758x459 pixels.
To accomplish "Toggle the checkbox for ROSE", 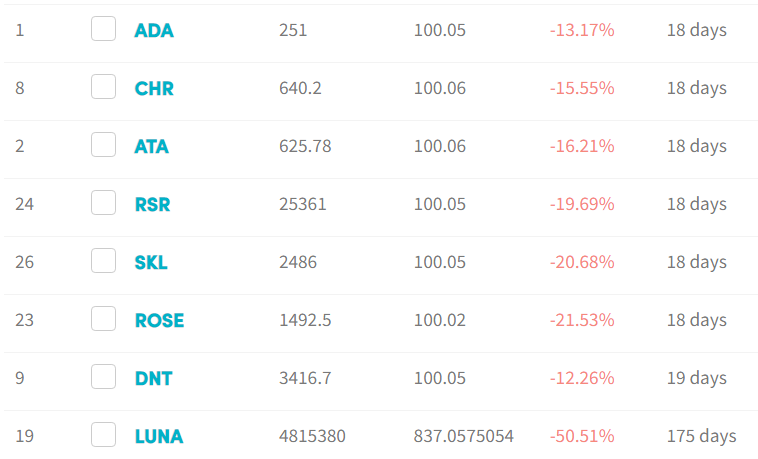I will coord(103,319).
